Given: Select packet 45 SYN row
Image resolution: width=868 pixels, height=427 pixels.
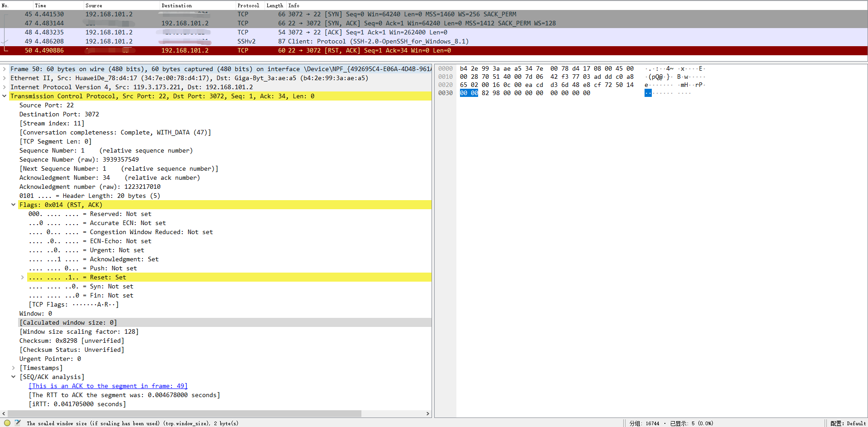Looking at the screenshot, I should point(434,14).
